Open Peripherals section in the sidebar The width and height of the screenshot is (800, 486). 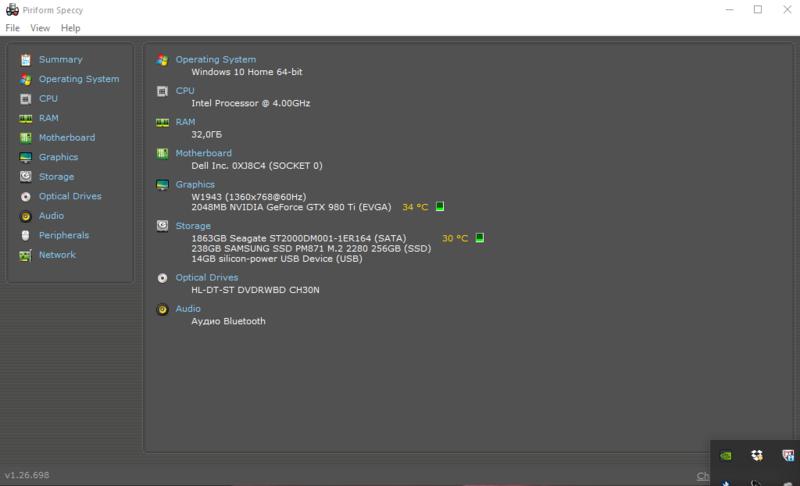pyautogui.click(x=64, y=235)
